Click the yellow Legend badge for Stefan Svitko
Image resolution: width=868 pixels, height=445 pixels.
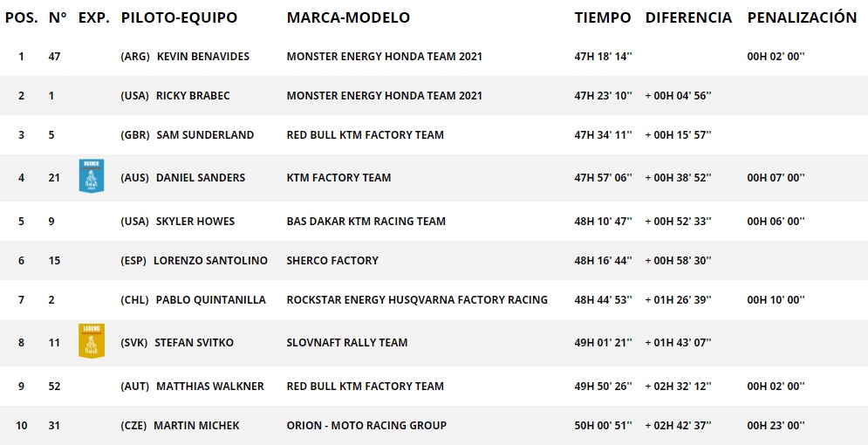pyautogui.click(x=92, y=341)
